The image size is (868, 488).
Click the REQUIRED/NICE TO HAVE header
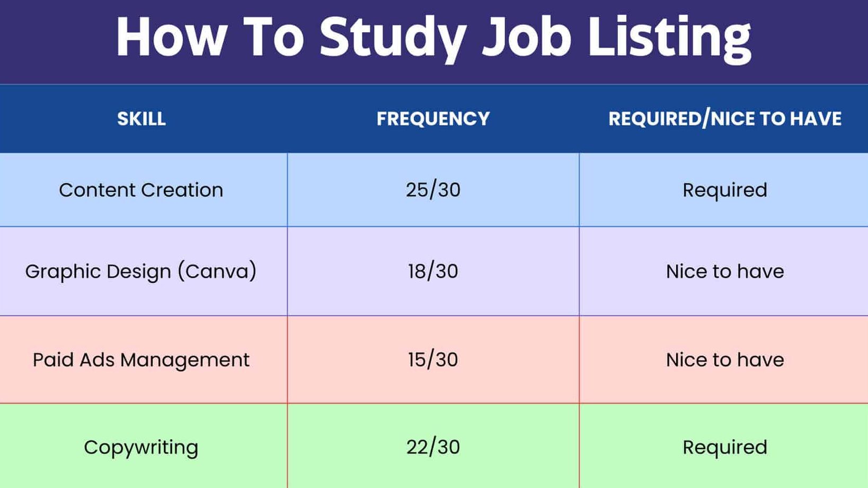724,119
